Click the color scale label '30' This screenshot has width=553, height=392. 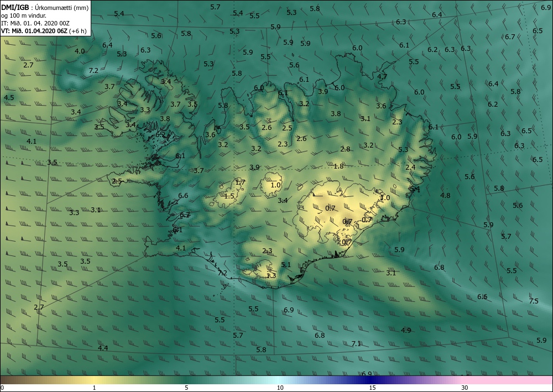point(465,388)
